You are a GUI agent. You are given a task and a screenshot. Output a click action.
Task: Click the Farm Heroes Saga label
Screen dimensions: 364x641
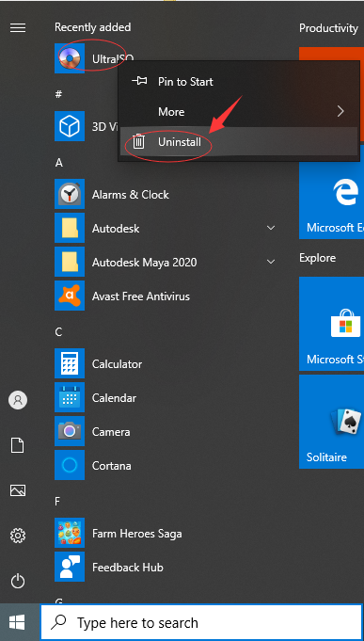pos(137,534)
